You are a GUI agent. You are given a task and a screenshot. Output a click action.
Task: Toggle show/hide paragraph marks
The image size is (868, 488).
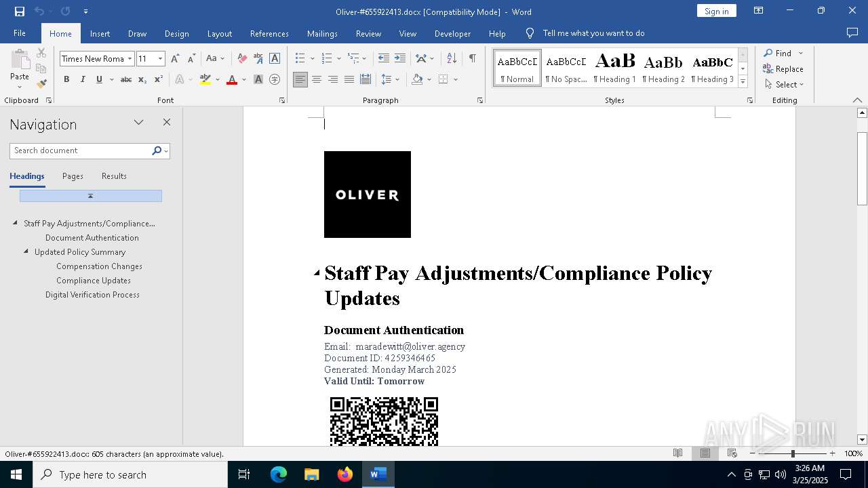click(x=472, y=59)
